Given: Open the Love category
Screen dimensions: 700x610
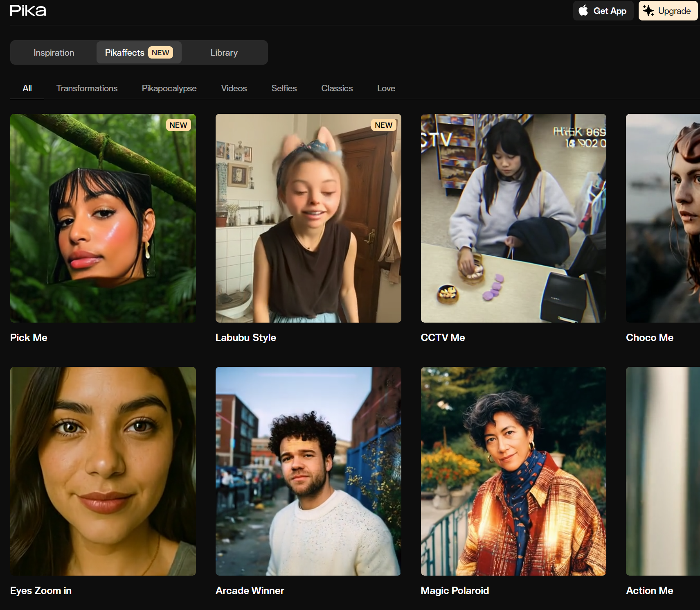Looking at the screenshot, I should coord(386,88).
